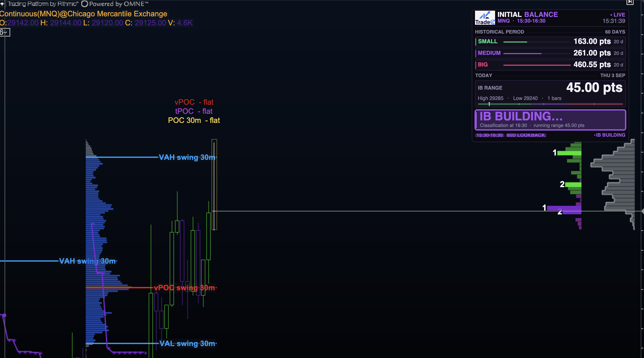644x358 pixels.
Task: Click the 15:31:39 clock in the panel
Action: [x=614, y=21]
